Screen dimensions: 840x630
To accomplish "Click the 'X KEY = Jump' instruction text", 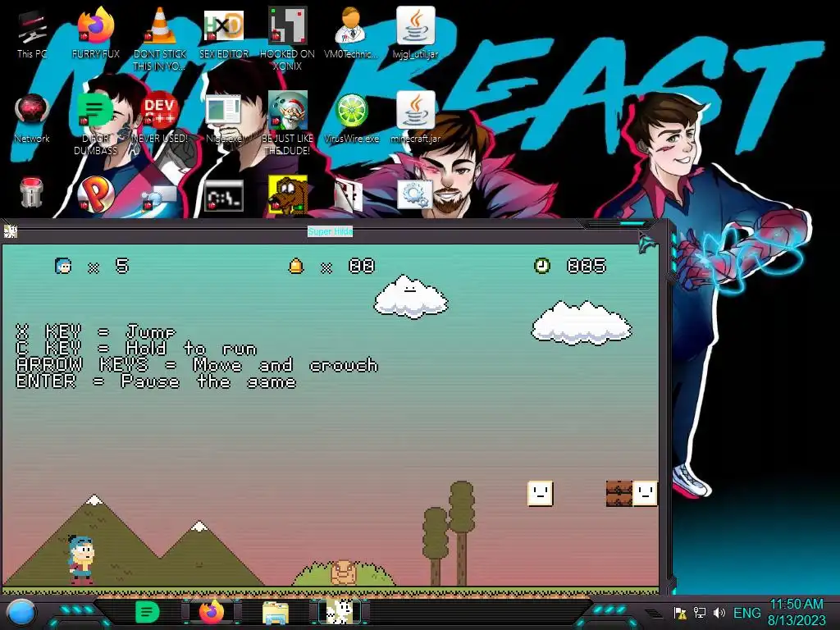I will point(95,331).
